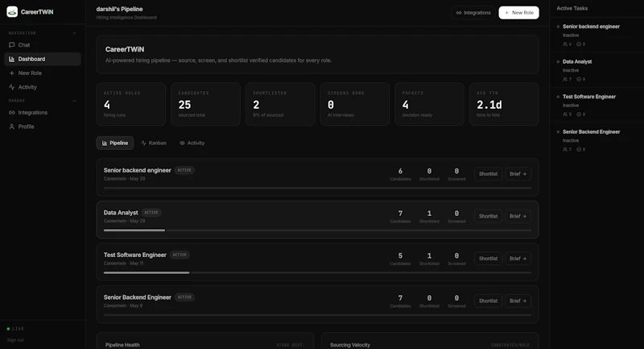Click the Data Analyst progress bar
Image resolution: width=644 pixels, height=349 pixels.
pos(317,231)
